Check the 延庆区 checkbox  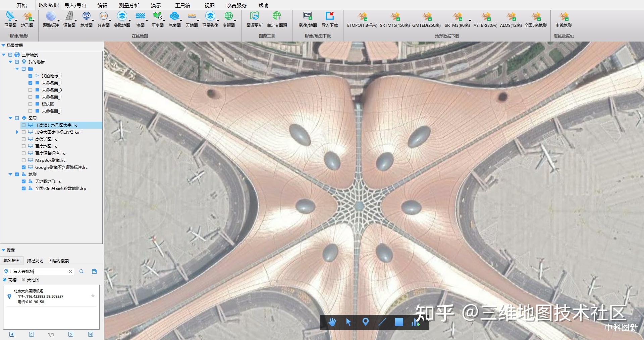31,104
